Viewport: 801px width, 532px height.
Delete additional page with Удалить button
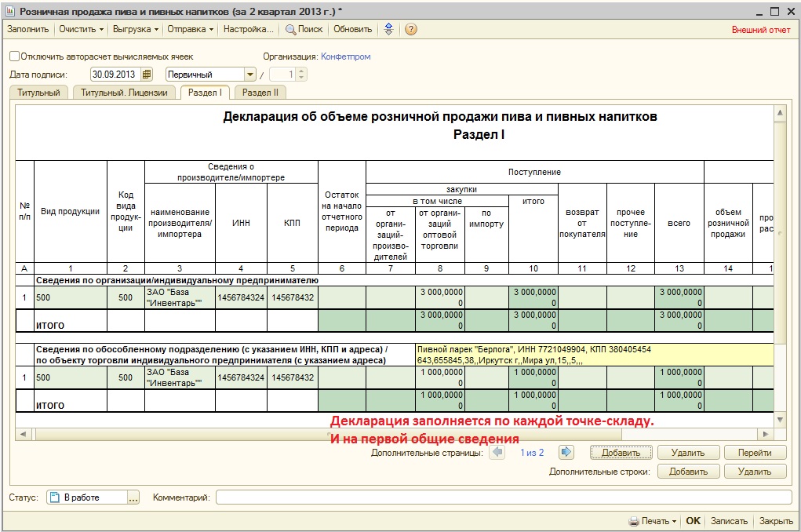click(x=688, y=452)
